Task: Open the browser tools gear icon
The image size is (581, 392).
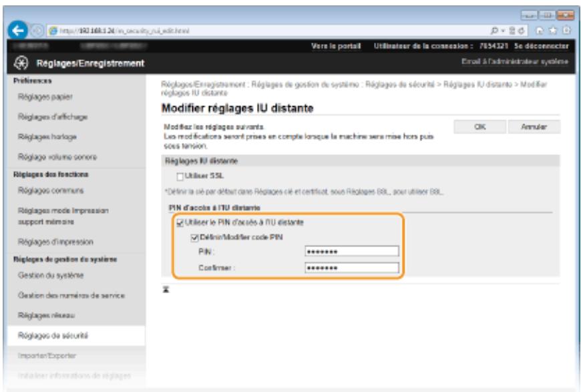Action: (x=566, y=30)
